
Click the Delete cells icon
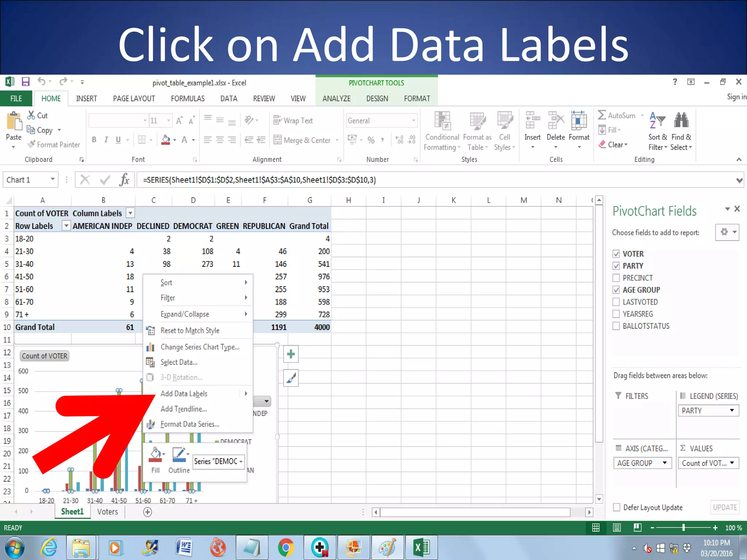tap(556, 121)
